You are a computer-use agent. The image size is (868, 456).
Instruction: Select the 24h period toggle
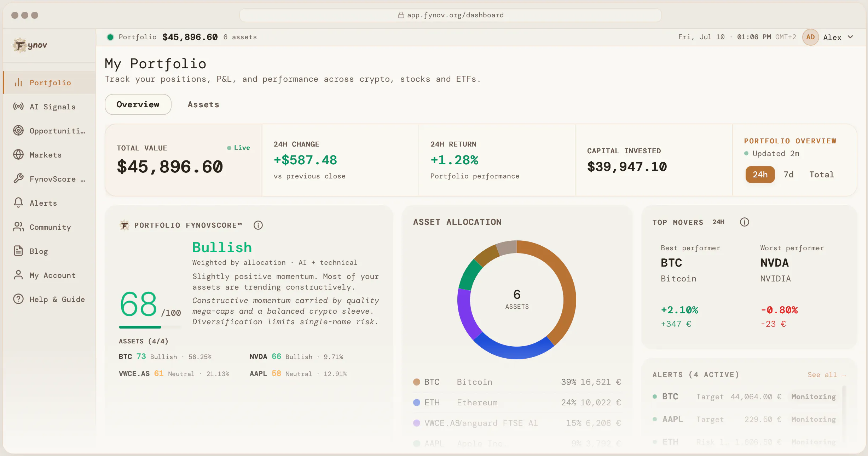coord(760,175)
